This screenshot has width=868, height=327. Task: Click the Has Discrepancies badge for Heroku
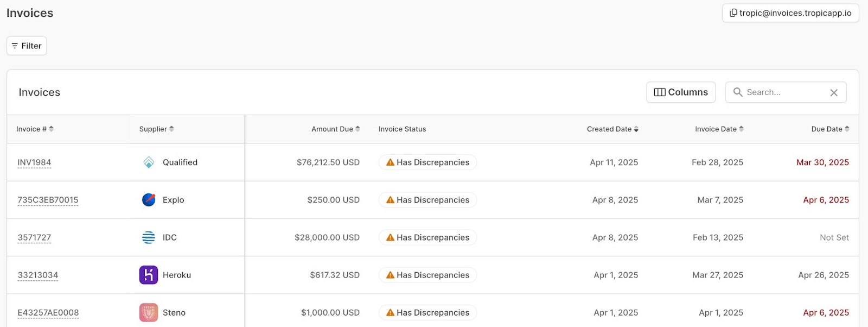pos(427,275)
